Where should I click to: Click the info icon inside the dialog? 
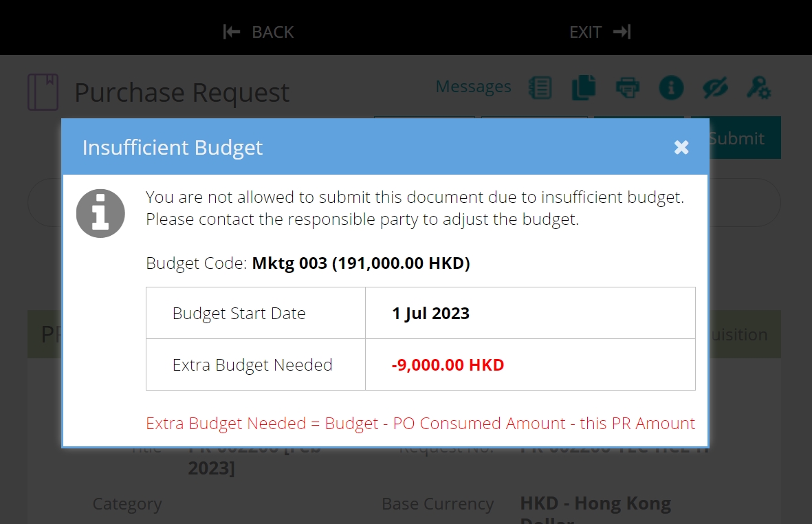point(100,213)
